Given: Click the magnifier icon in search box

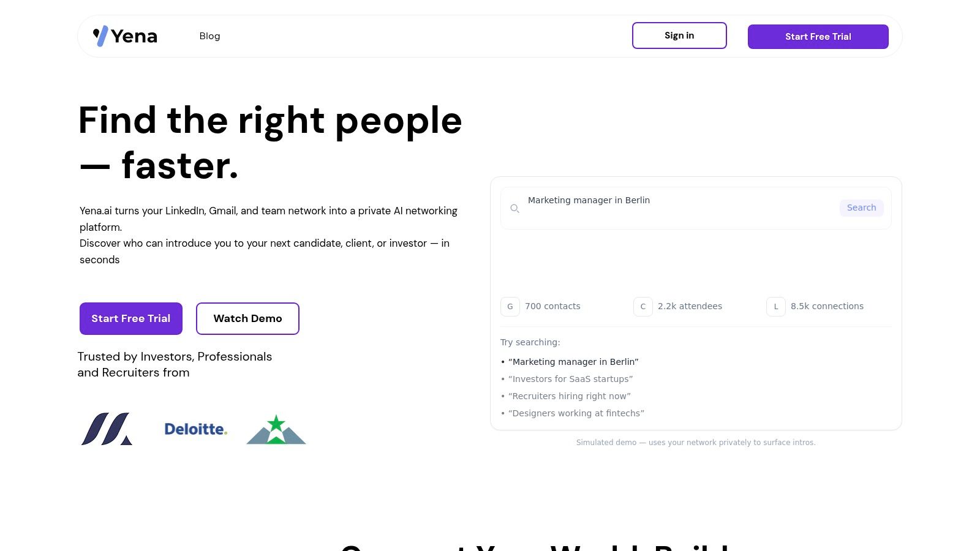Looking at the screenshot, I should [x=515, y=209].
